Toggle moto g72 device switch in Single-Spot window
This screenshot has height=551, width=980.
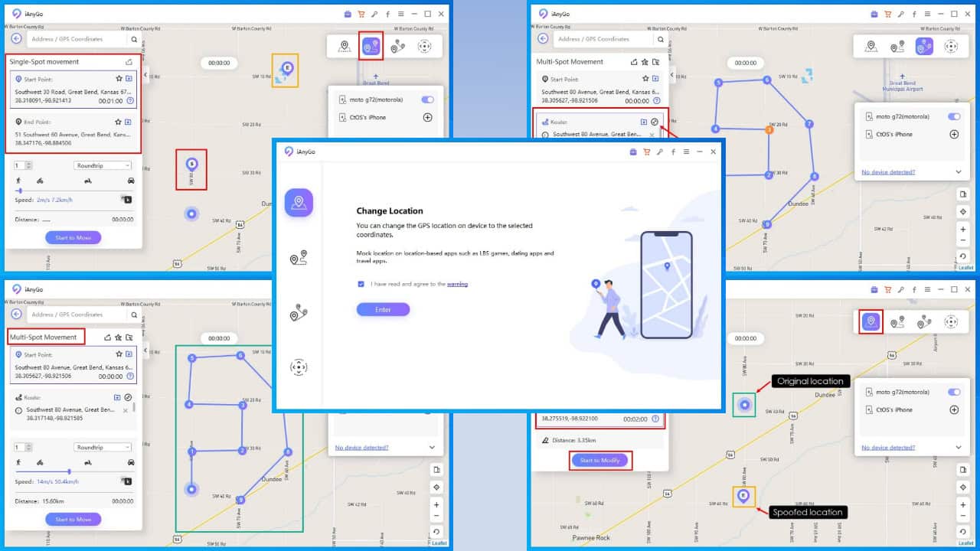click(x=427, y=99)
